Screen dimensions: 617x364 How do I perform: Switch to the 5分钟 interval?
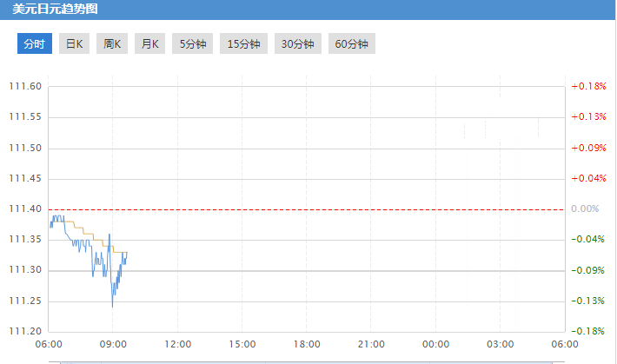[192, 43]
